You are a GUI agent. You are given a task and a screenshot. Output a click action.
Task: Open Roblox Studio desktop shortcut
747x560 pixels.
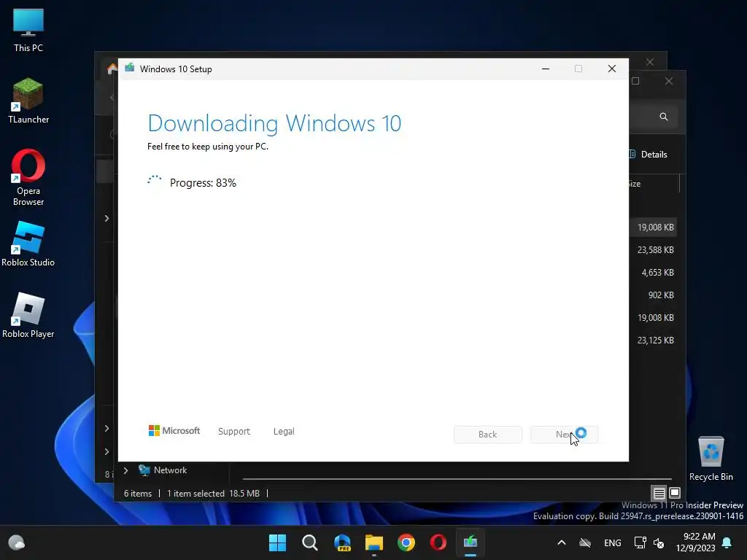(28, 244)
